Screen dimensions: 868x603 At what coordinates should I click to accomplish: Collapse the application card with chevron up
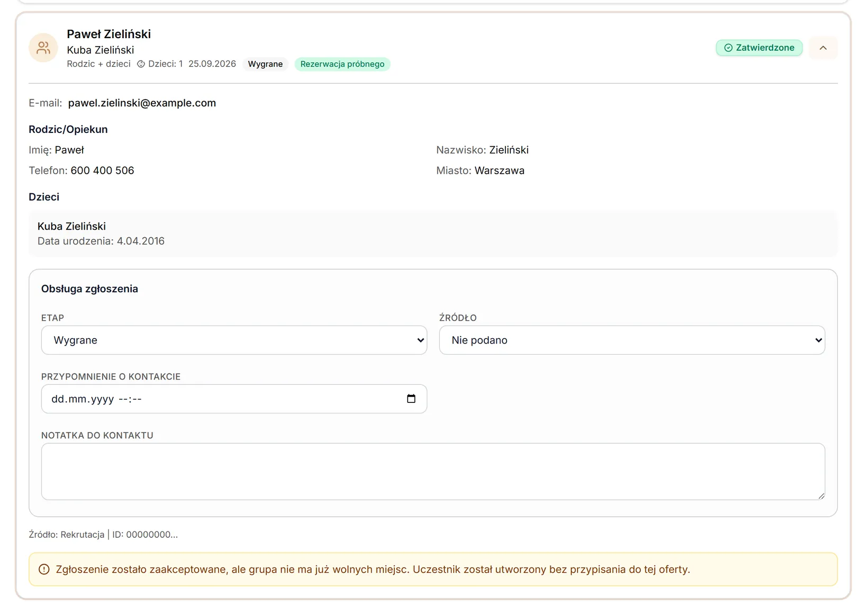coord(823,48)
